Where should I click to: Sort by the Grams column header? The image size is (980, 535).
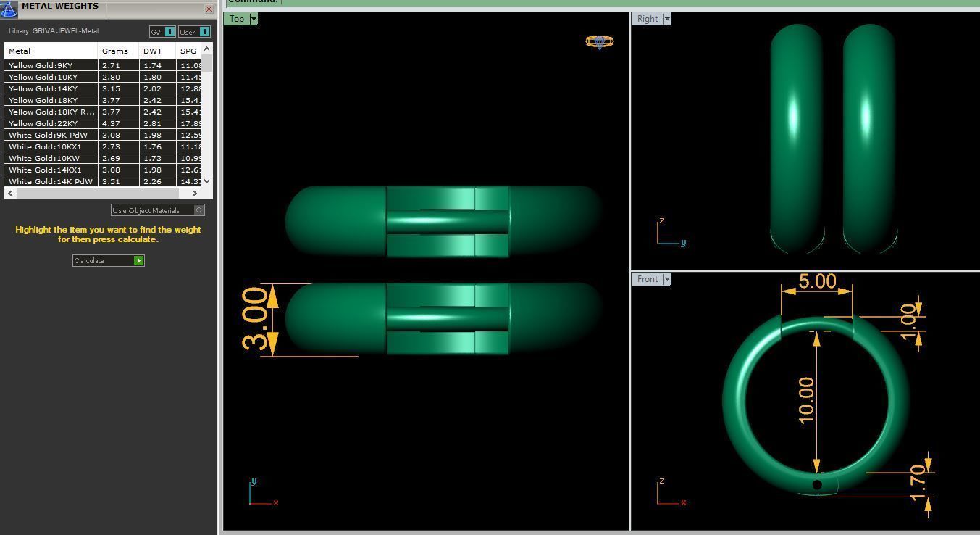coord(118,51)
